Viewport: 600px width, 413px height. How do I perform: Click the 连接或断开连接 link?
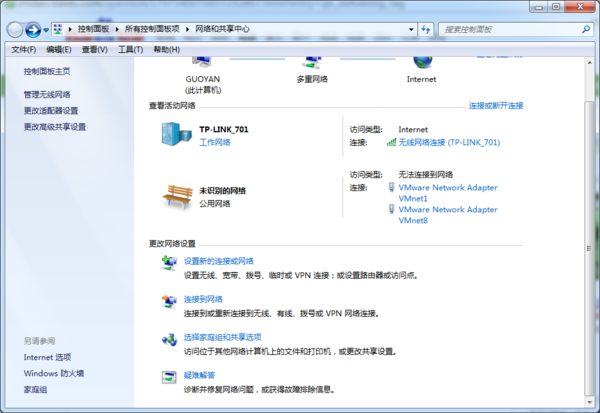point(496,105)
